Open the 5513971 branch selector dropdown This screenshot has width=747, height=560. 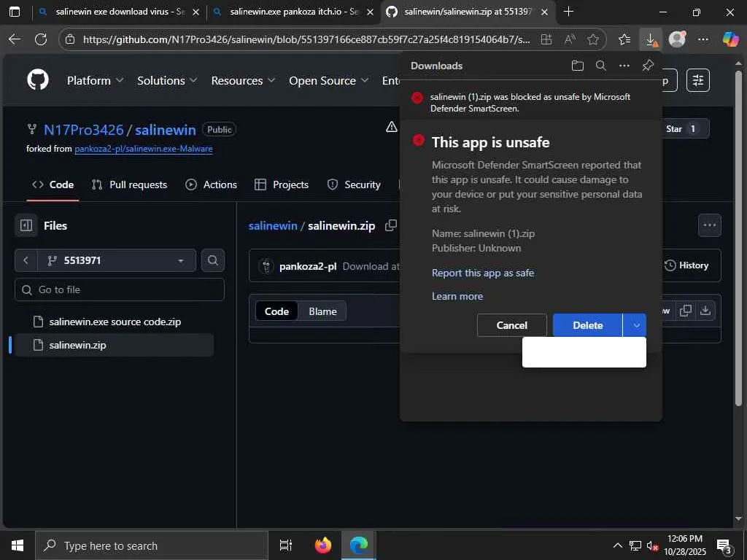[x=117, y=260]
